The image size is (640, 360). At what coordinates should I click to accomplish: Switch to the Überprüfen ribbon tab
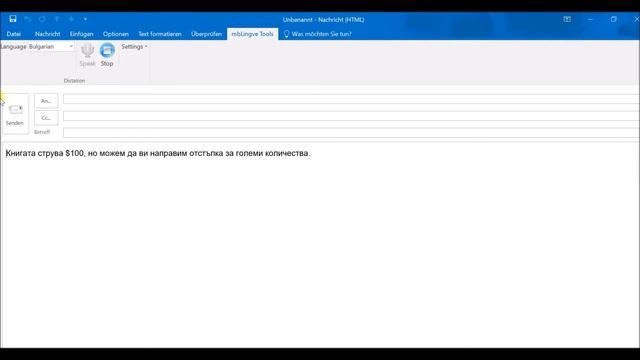[206, 34]
